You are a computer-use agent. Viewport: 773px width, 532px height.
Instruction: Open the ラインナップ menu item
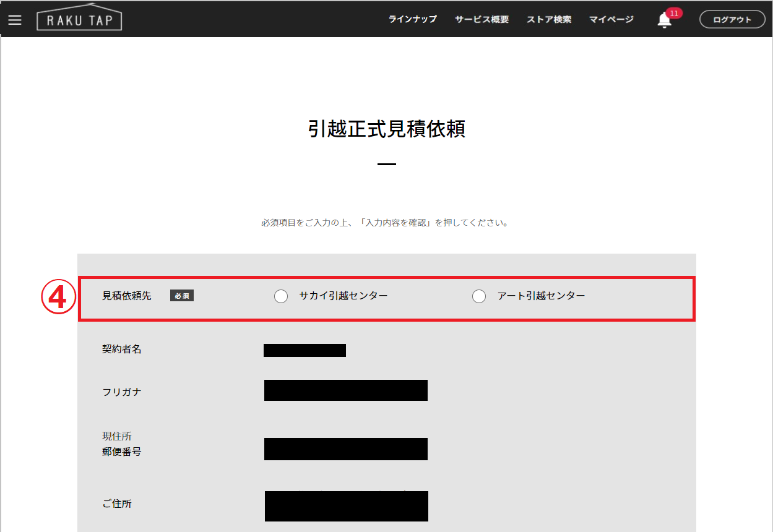413,19
